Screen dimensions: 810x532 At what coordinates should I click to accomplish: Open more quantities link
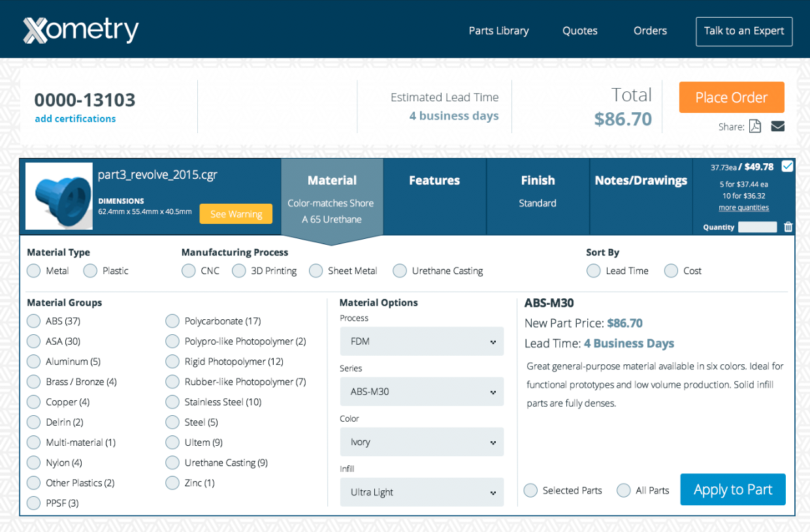tap(743, 208)
